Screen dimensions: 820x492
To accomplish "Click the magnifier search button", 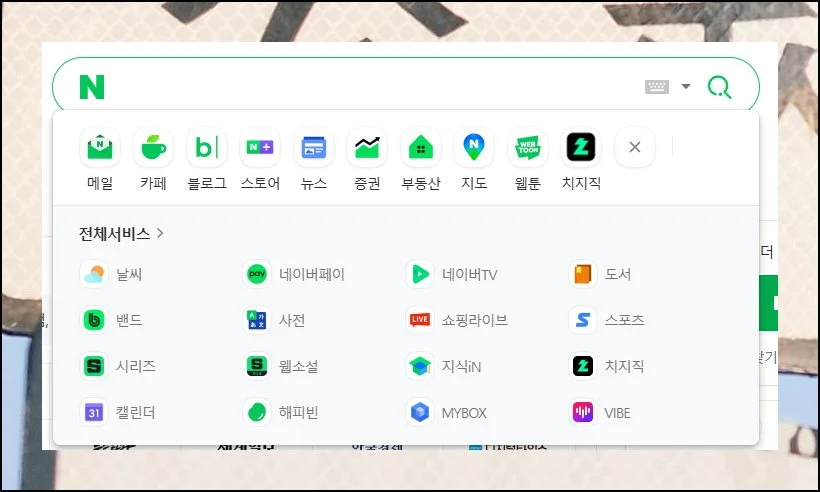I will click(719, 87).
